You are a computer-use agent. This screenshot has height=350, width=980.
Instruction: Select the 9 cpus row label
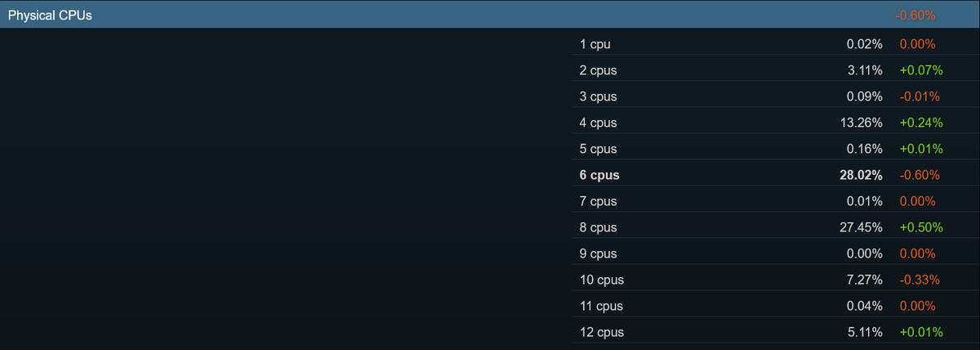click(x=598, y=254)
